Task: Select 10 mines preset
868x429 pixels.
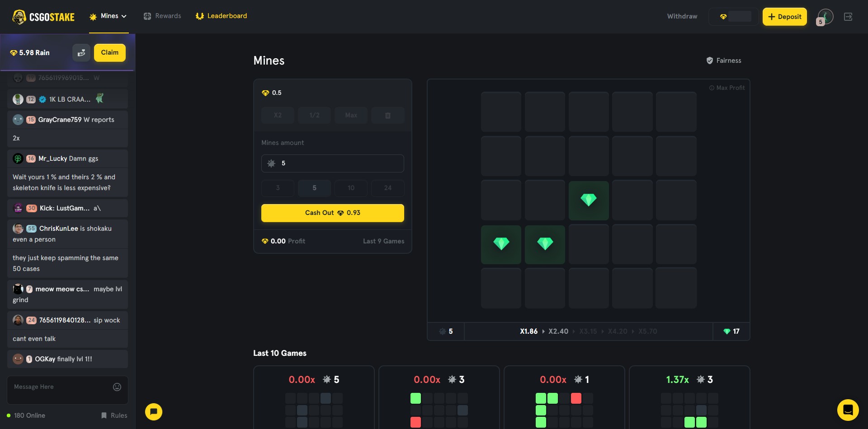Action: point(351,188)
